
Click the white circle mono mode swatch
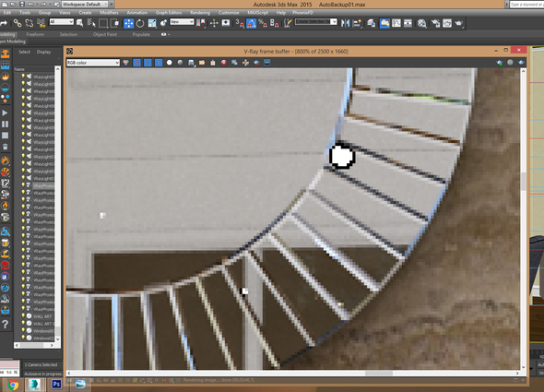(x=170, y=63)
